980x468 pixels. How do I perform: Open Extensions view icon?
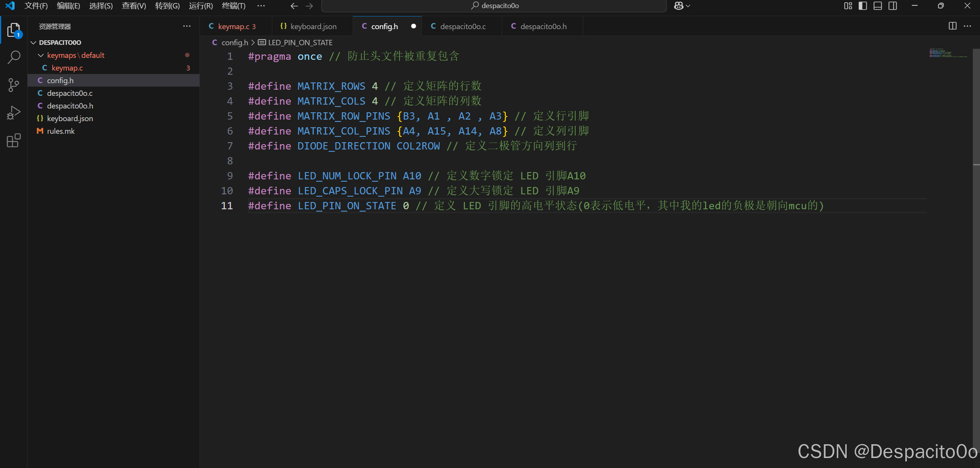pos(14,141)
